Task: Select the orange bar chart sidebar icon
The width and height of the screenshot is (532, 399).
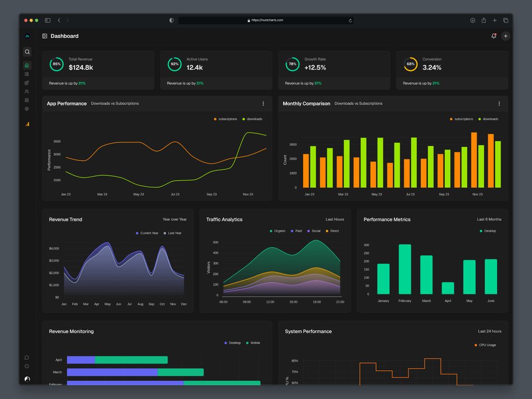Action: 27,124
